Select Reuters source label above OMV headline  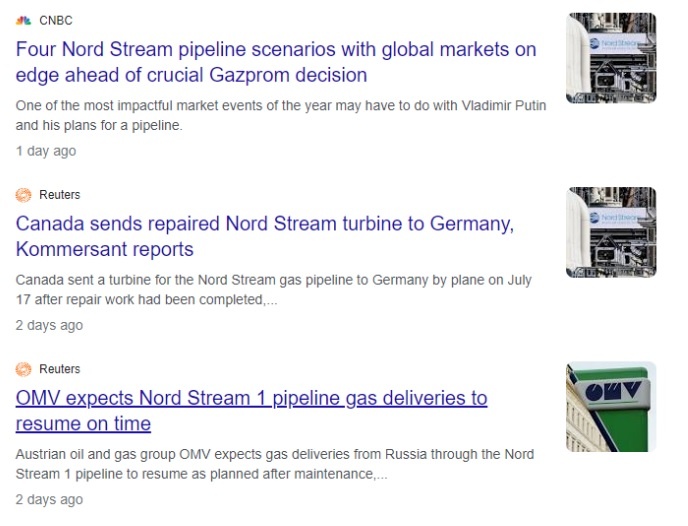[x=60, y=369]
